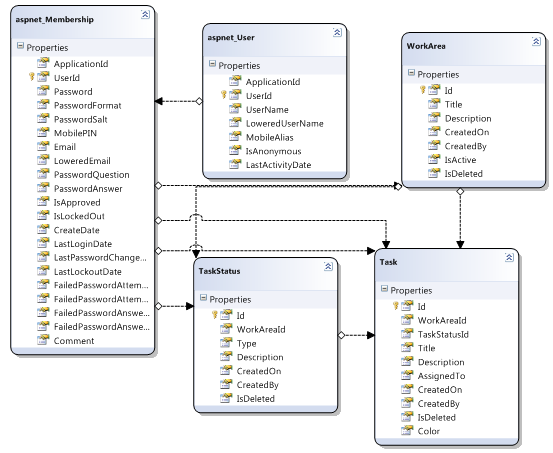Click property icon next to UserName
553x453 pixels.
tap(235, 109)
